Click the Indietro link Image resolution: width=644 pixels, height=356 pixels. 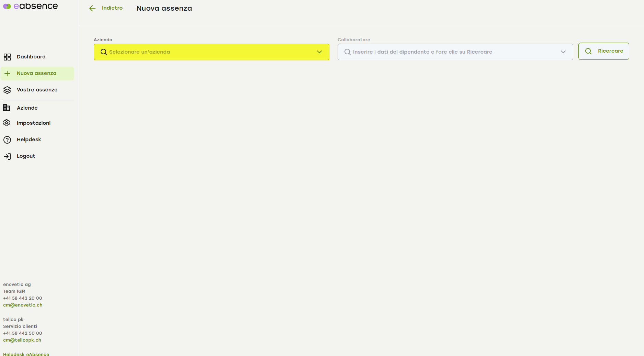(112, 8)
